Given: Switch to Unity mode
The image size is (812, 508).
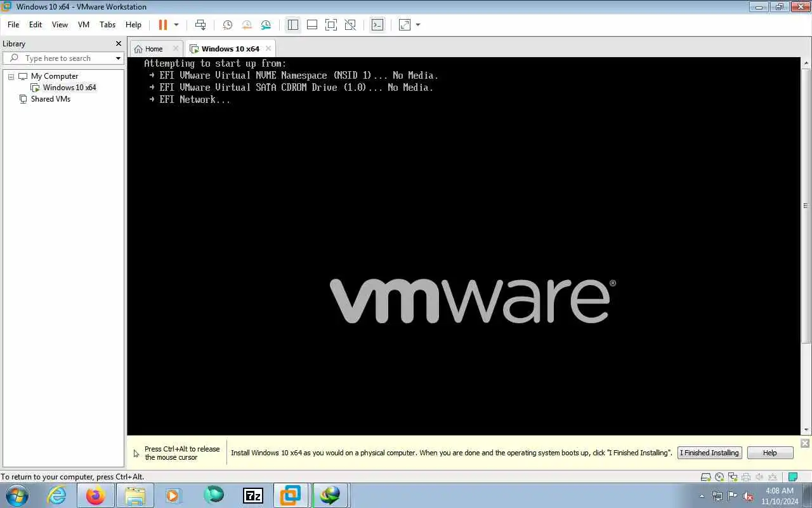Looking at the screenshot, I should 350,25.
